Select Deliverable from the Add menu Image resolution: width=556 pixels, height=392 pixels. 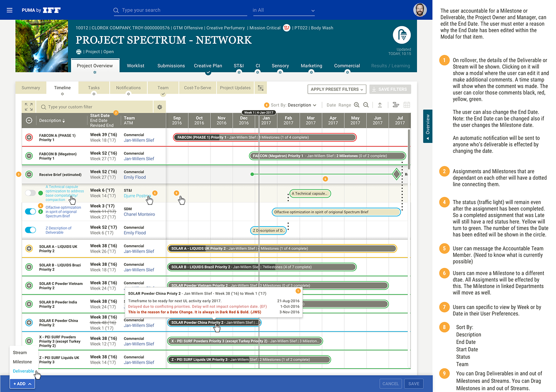point(23,371)
